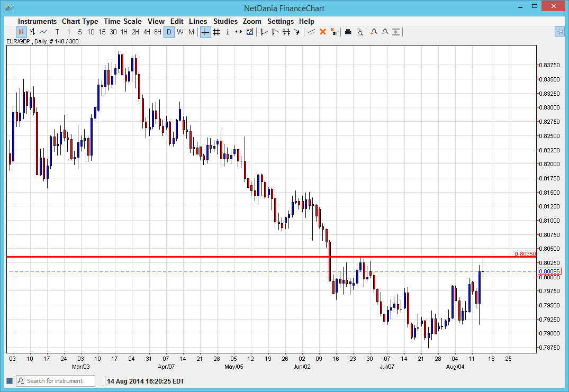Enable the daily (D) timeframe

pos(169,32)
